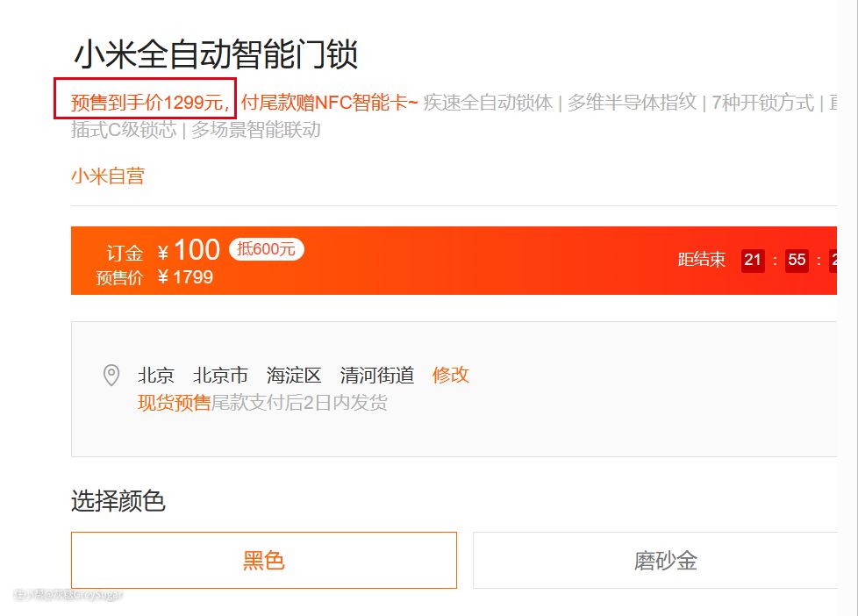Choose the 磨砂金 color option
Image resolution: width=858 pixels, height=616 pixels.
point(655,560)
